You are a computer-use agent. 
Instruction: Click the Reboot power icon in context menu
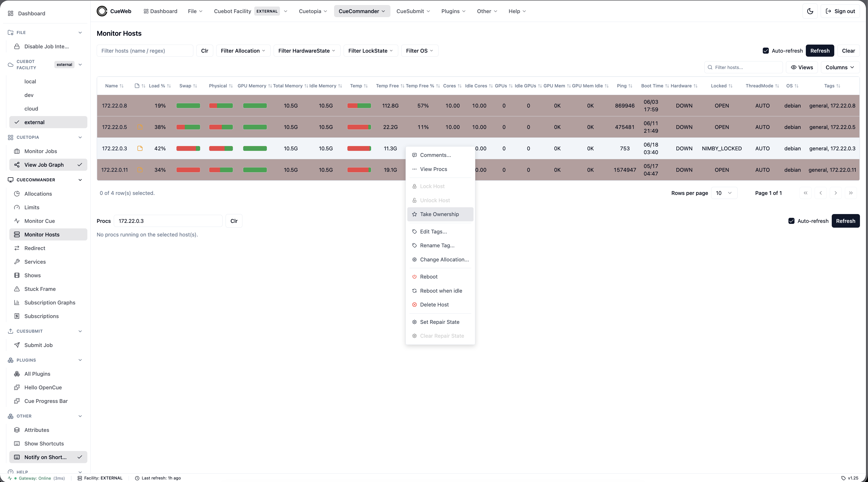(x=414, y=277)
